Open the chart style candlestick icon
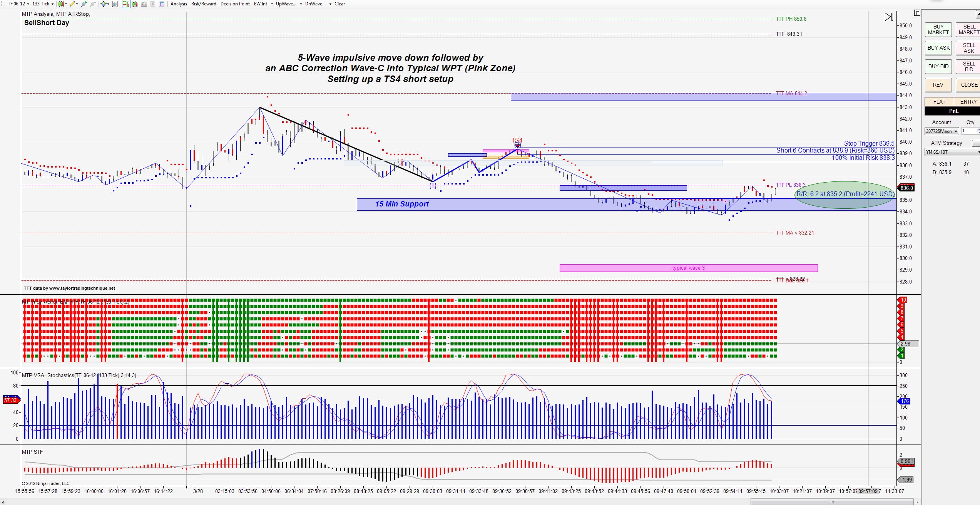 click(x=61, y=4)
